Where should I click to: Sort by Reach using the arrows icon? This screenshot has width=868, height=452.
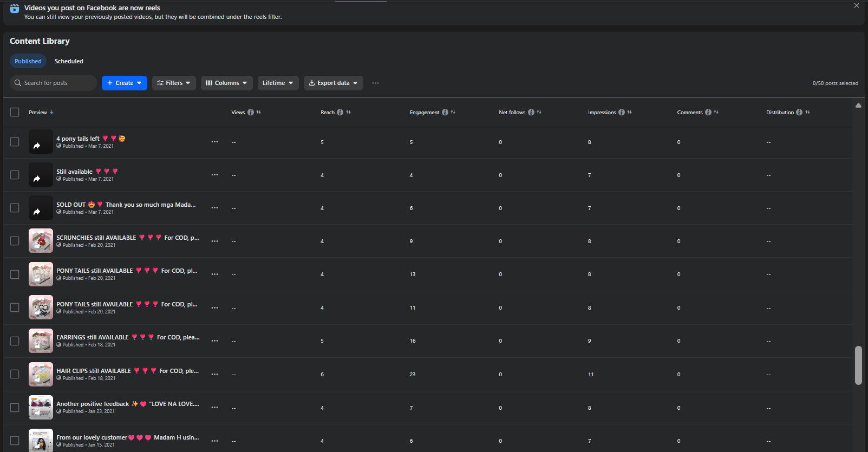point(349,113)
